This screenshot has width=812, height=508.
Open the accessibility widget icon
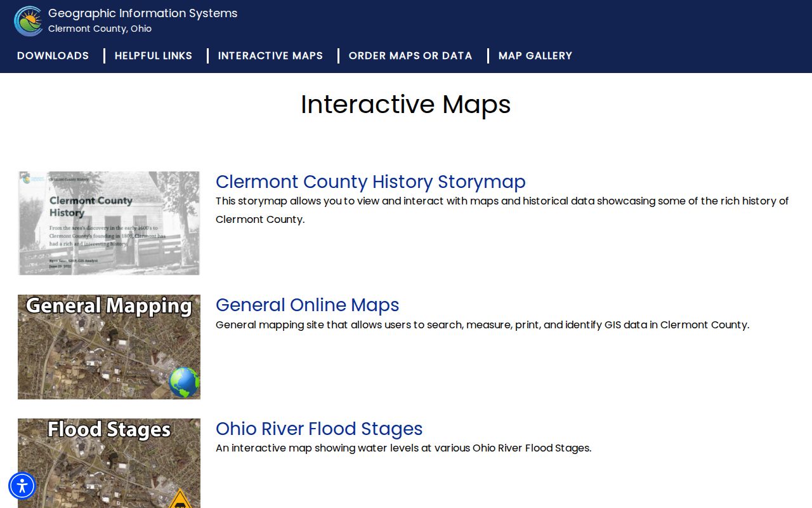tap(22, 486)
